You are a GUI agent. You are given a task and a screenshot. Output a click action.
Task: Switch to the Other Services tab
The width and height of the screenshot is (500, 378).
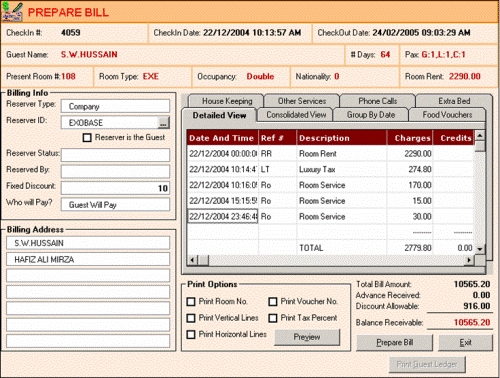point(302,101)
